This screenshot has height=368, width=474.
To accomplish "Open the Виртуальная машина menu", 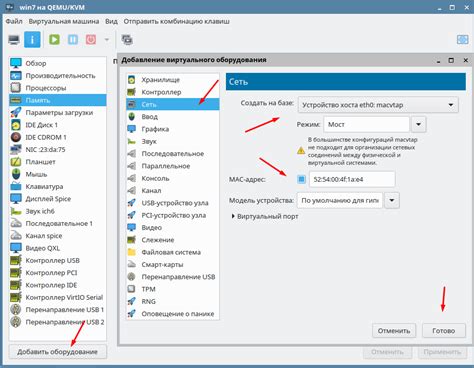I will (64, 21).
